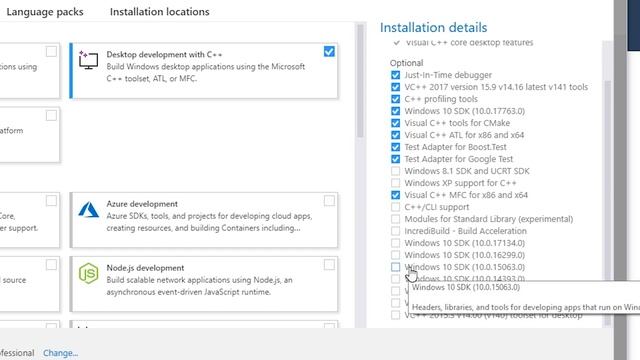Image resolution: width=640 pixels, height=360 pixels.
Task: Click the Optional section label
Action: click(407, 63)
